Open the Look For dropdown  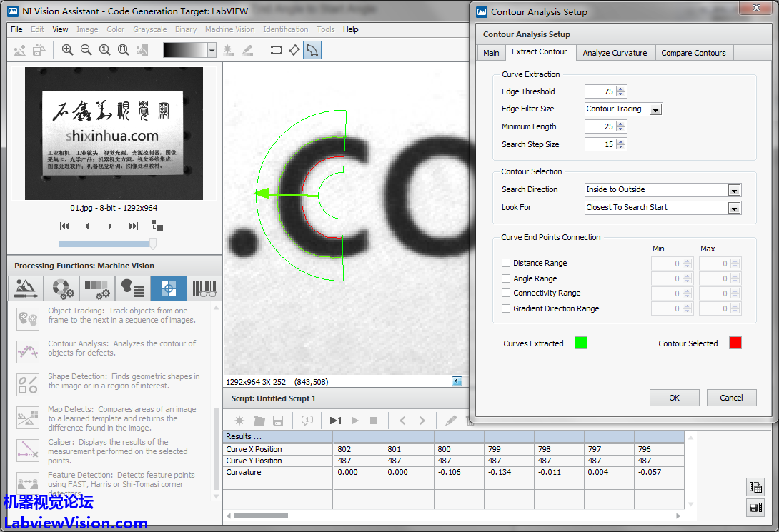click(x=734, y=208)
